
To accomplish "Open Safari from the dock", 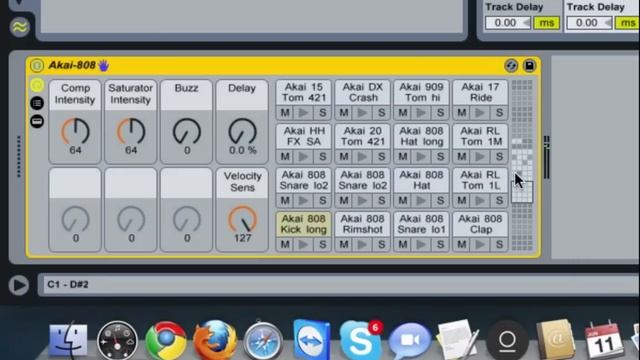I will 263,341.
